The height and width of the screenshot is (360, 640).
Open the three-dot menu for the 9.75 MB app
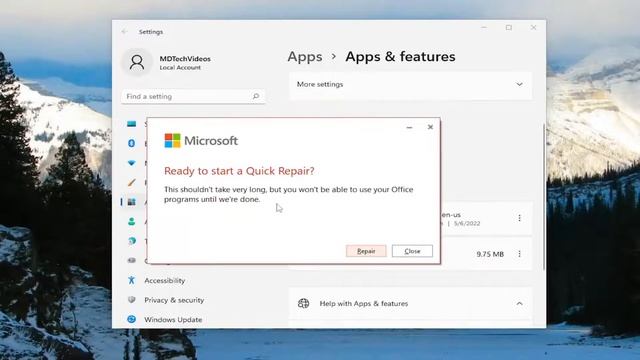519,254
